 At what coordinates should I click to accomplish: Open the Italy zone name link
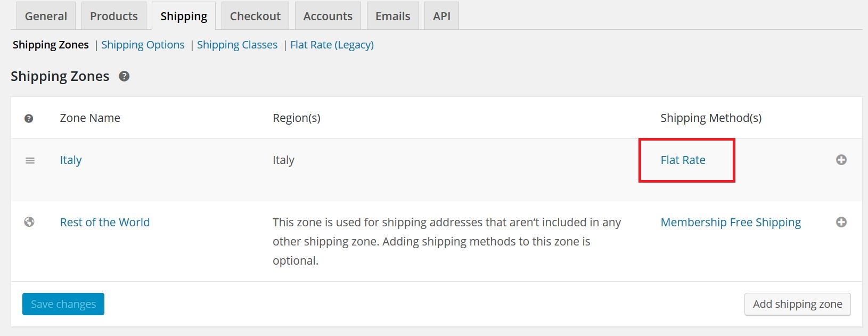(x=71, y=160)
